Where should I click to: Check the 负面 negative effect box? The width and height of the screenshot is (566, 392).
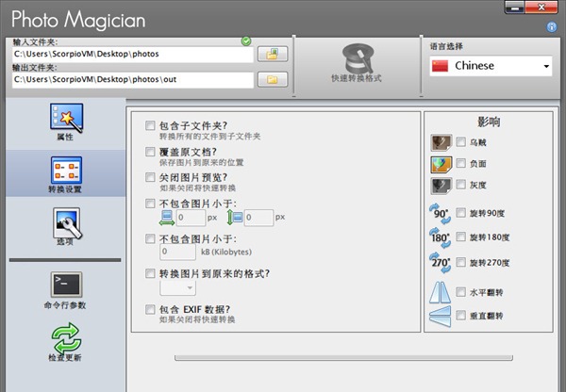point(460,163)
